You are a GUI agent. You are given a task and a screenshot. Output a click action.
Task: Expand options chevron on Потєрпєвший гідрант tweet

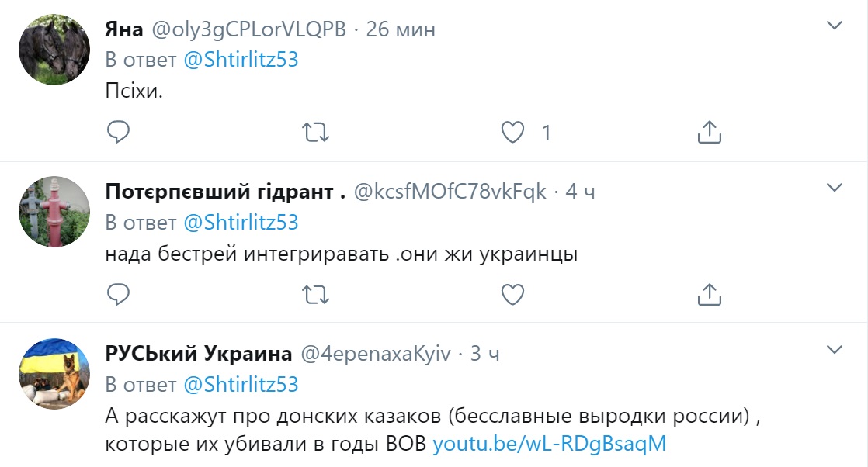point(834,188)
